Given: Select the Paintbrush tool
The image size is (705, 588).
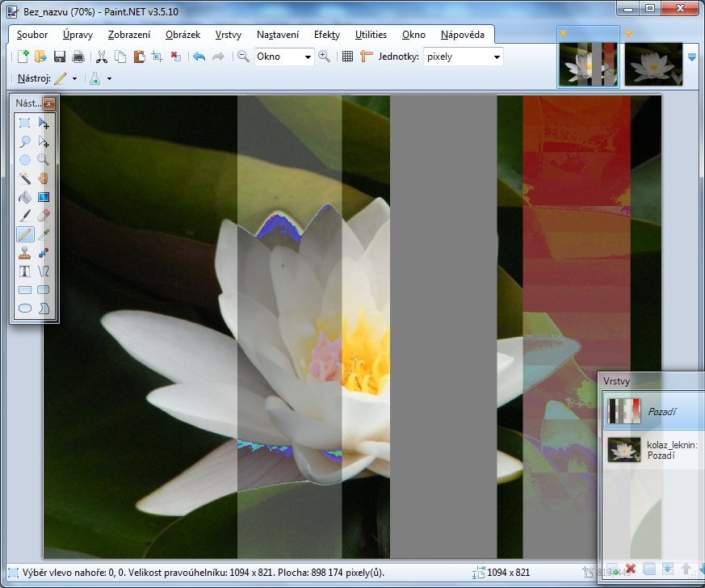Looking at the screenshot, I should pyautogui.click(x=25, y=216).
